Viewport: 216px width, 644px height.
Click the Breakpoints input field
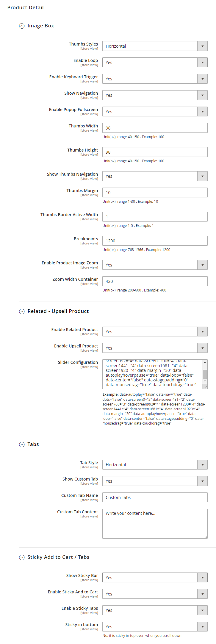point(155,241)
